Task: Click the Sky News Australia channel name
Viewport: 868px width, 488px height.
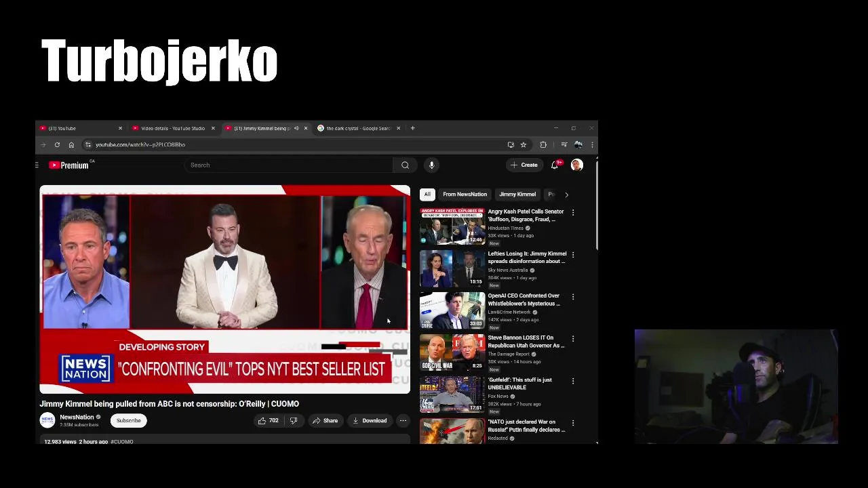Action: [x=508, y=270]
